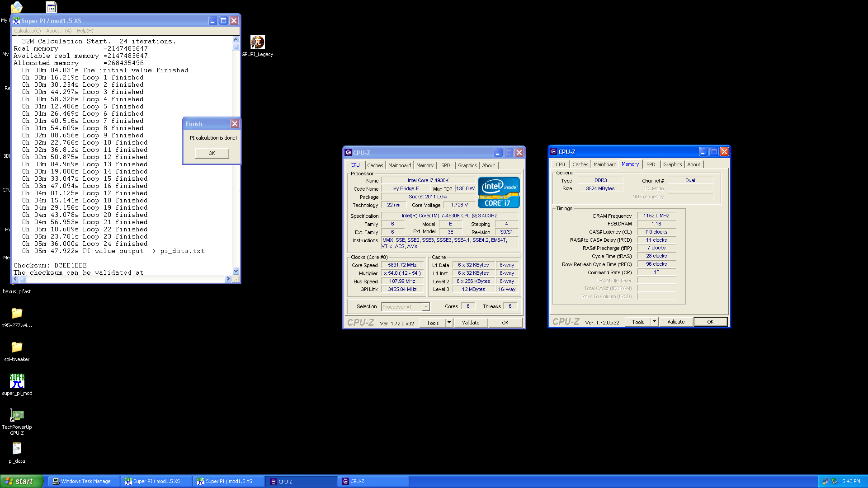Click Super PI vertical scrollbar down arrow
The image size is (868, 488).
(x=236, y=271)
